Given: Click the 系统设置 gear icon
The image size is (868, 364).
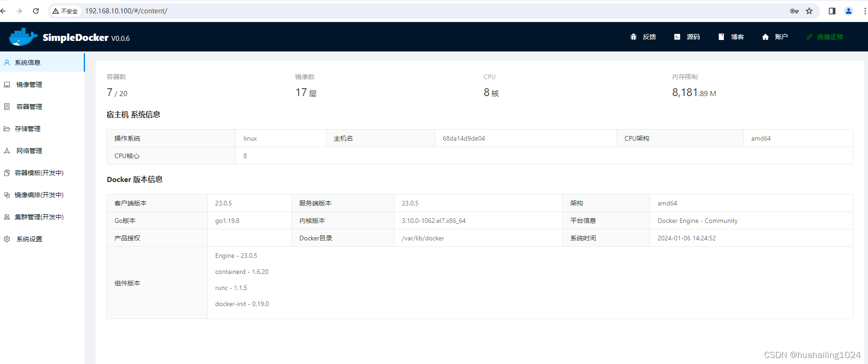Looking at the screenshot, I should point(7,239).
